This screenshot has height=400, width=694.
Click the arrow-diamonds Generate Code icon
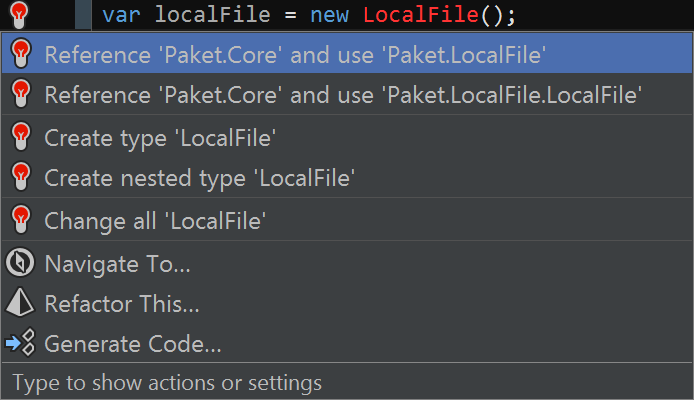coord(20,342)
